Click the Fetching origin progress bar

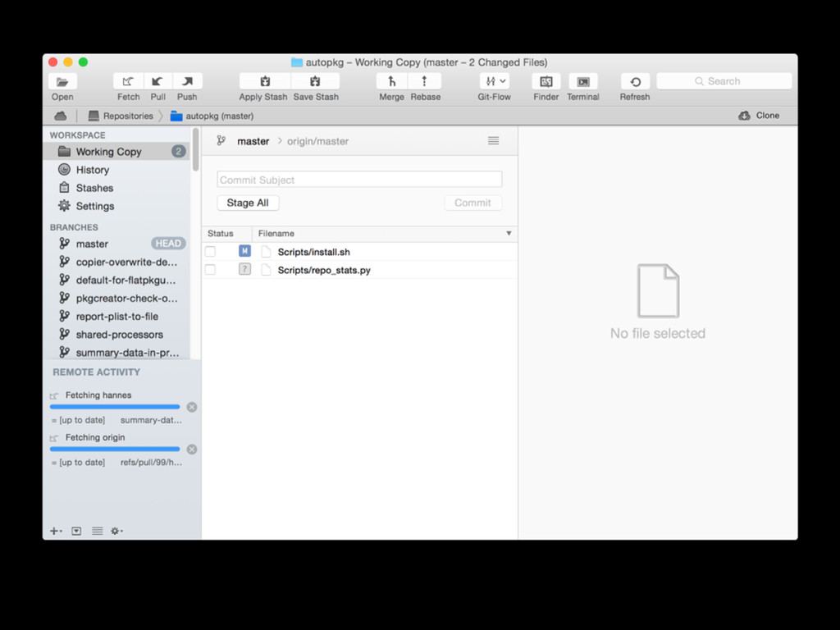(115, 450)
